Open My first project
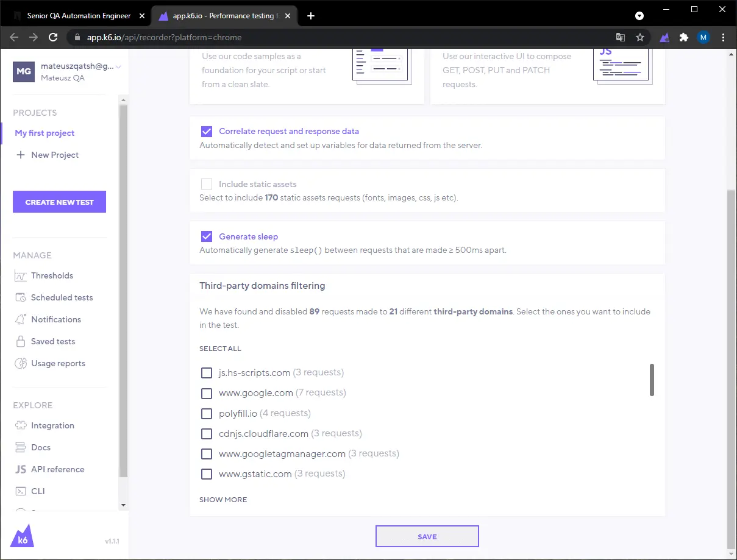Screen dimensions: 737x560 point(45,133)
